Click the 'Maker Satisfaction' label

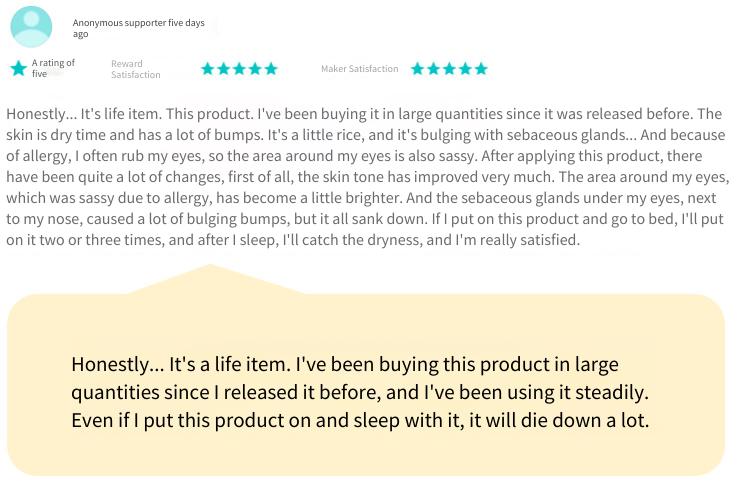(x=360, y=69)
